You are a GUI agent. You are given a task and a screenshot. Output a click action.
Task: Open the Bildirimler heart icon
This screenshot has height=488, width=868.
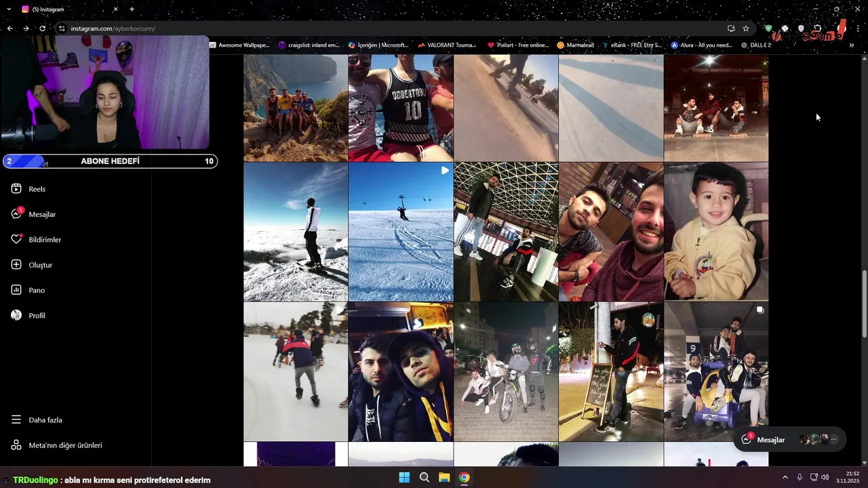pyautogui.click(x=16, y=240)
